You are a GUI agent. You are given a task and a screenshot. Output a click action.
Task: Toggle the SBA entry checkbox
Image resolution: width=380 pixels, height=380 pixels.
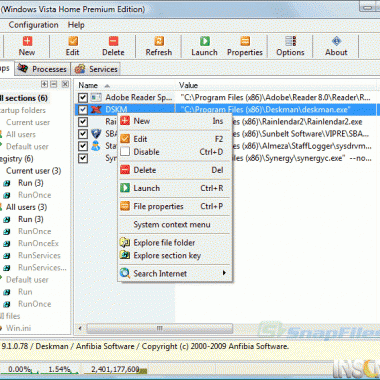tap(83, 134)
